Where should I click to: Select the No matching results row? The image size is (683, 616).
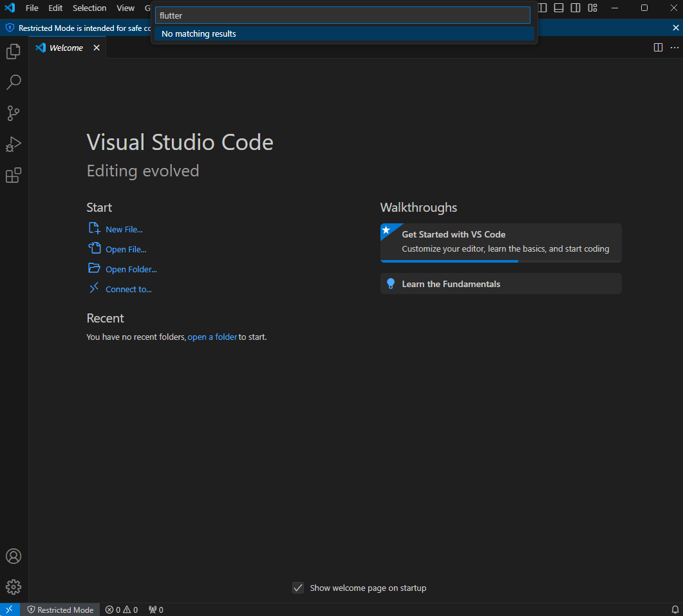(x=344, y=33)
